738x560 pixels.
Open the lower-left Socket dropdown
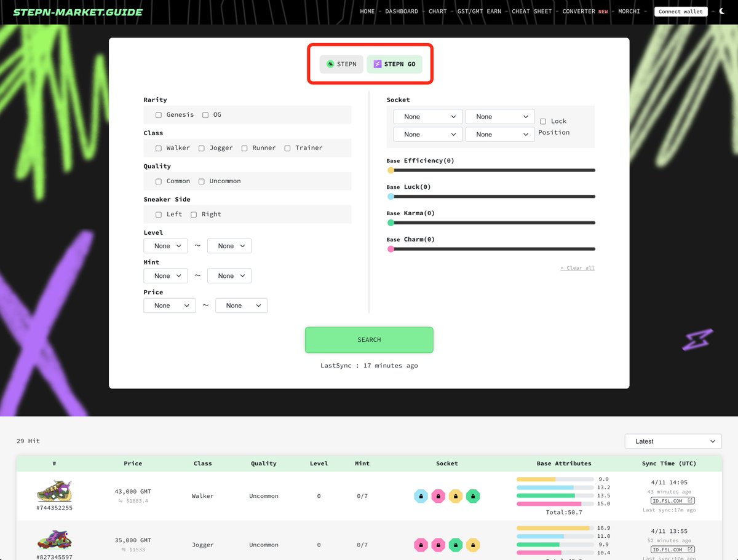tap(428, 135)
